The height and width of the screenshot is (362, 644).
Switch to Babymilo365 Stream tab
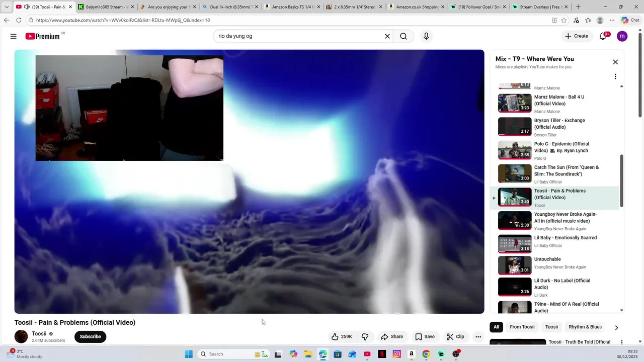click(106, 7)
